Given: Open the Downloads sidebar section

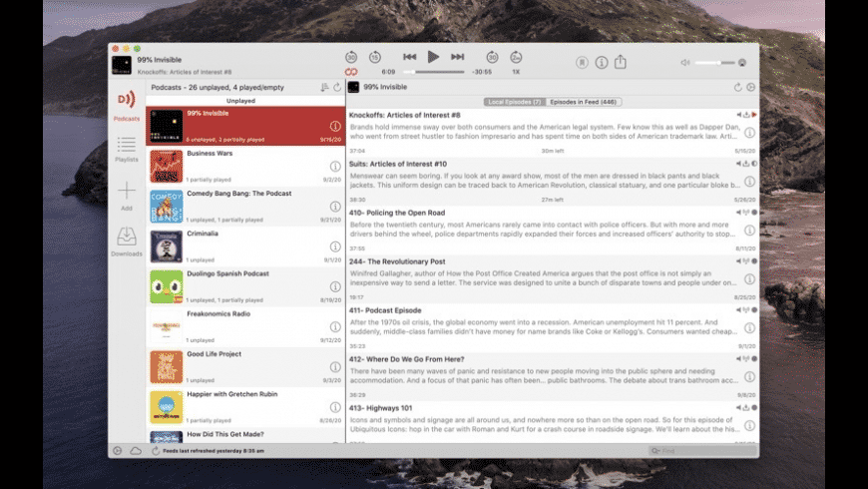Looking at the screenshot, I should pos(127,242).
